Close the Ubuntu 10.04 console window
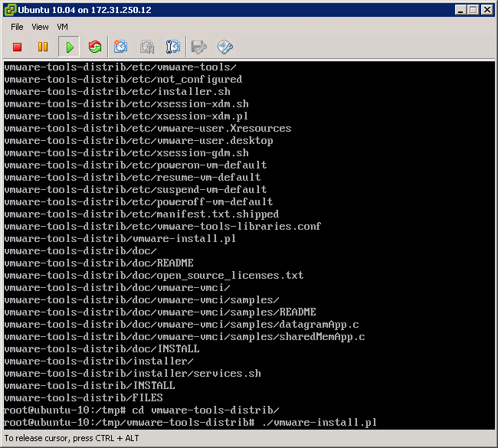 click(487, 10)
